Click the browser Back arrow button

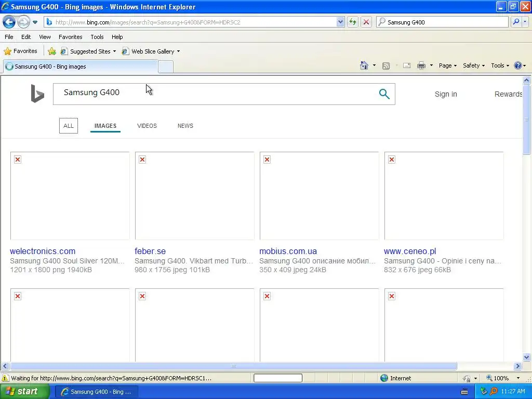coord(9,22)
